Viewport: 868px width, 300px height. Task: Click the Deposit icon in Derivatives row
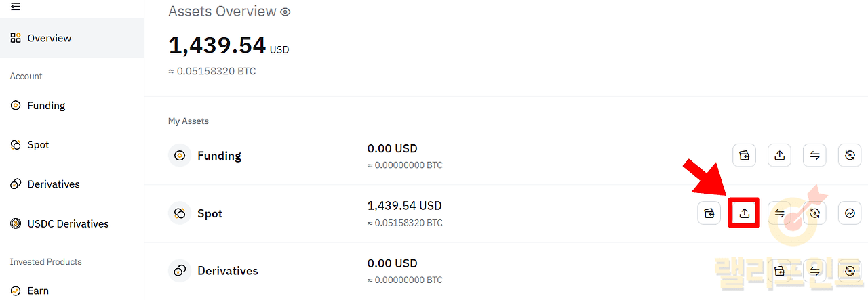tap(779, 271)
